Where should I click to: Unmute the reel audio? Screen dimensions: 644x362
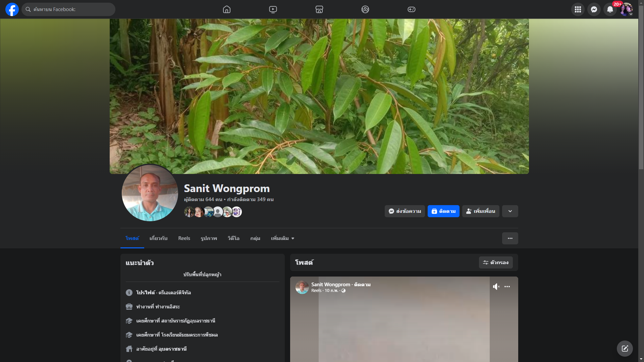pos(496,287)
